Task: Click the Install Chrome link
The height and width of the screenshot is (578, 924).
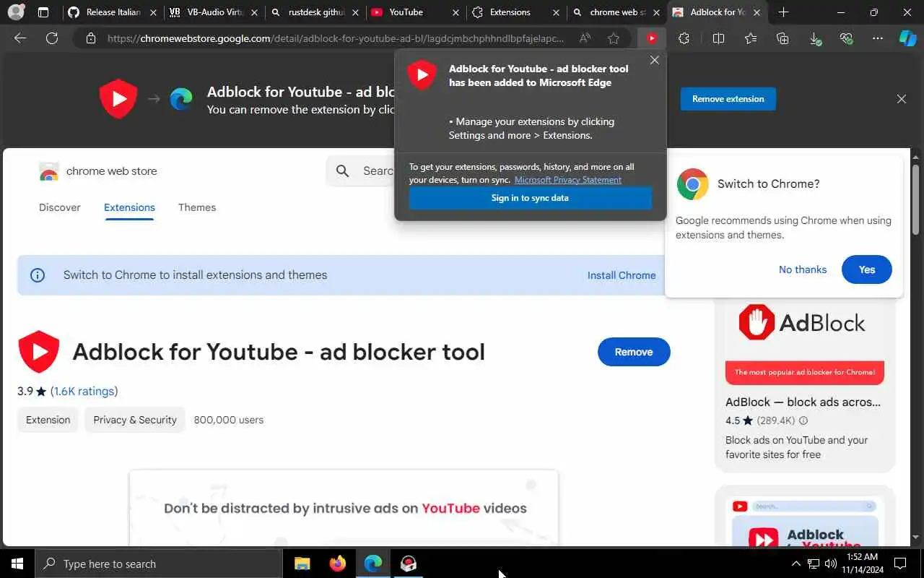Action: coord(622,275)
